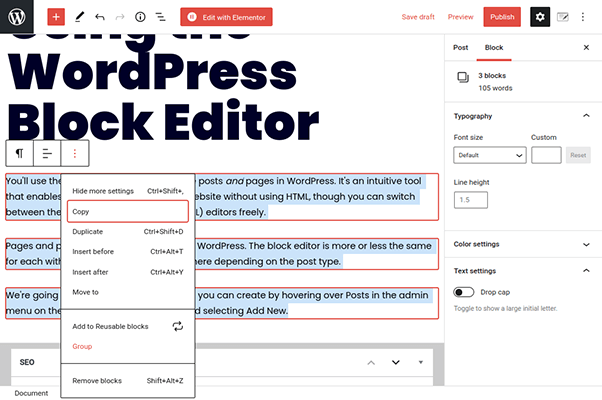Focus the Custom font size field
Screen dimensions: 602x400
546,155
